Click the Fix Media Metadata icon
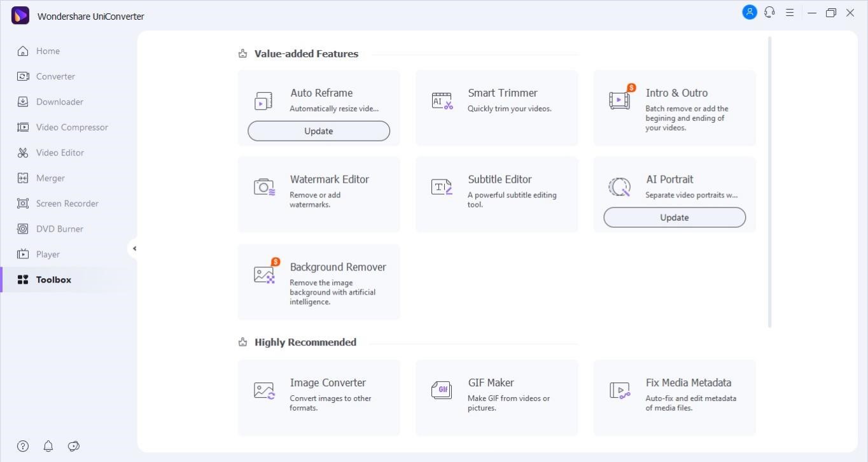The height and width of the screenshot is (462, 868). coord(620,391)
